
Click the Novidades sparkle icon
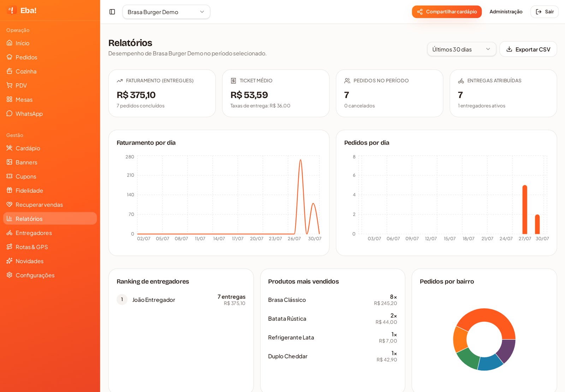[10, 261]
